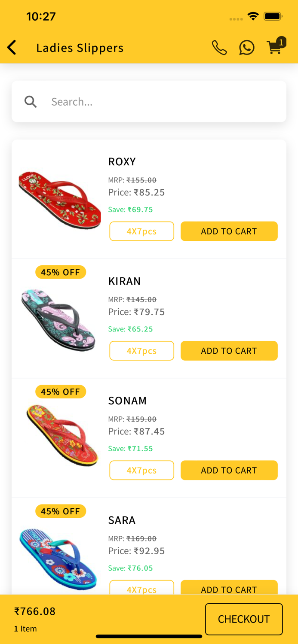Open the SONAM product title
Screen dimensions: 298x644
click(x=127, y=401)
